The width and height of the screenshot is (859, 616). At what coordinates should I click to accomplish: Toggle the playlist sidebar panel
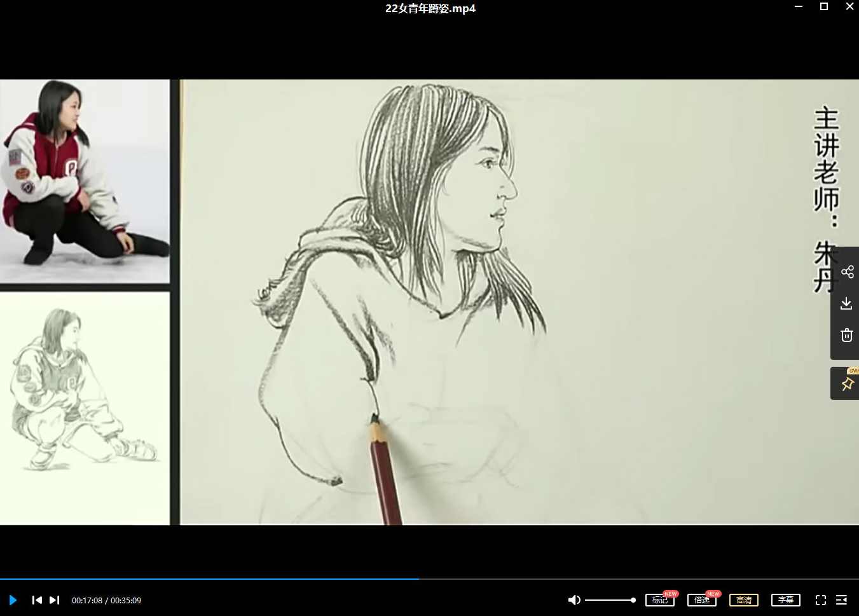pos(841,600)
